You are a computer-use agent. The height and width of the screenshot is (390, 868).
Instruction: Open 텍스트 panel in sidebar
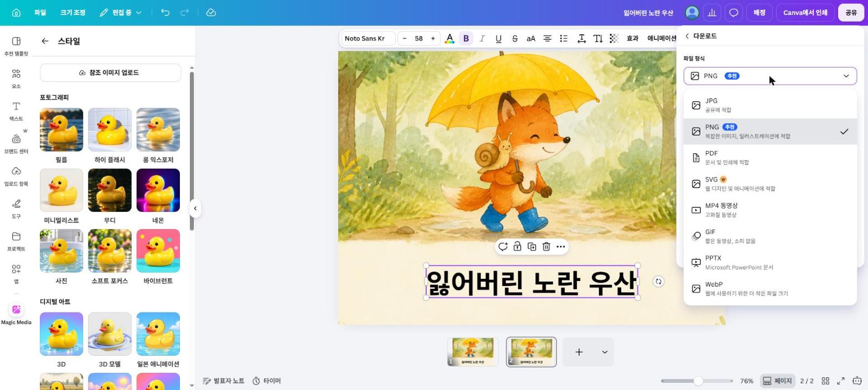(16, 111)
